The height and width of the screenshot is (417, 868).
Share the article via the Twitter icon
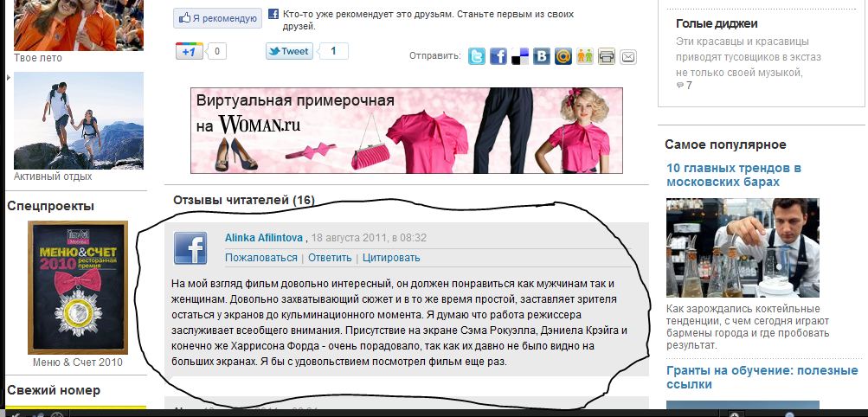[x=477, y=56]
